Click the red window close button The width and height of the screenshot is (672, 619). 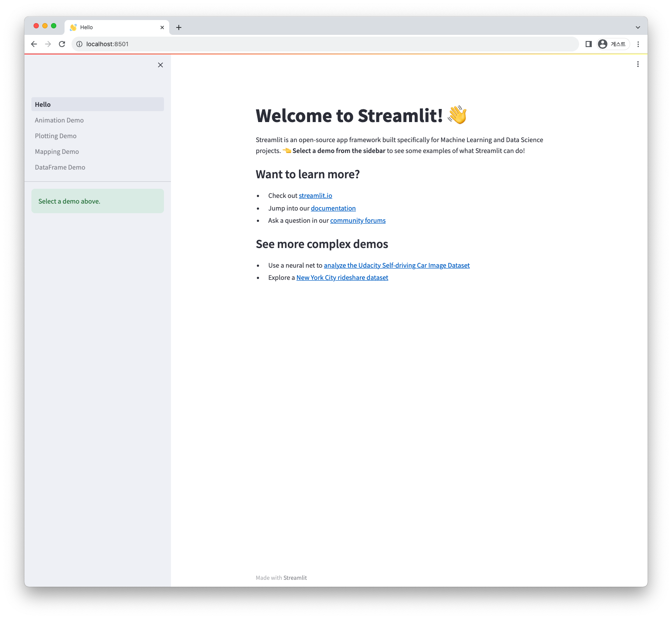coord(36,26)
